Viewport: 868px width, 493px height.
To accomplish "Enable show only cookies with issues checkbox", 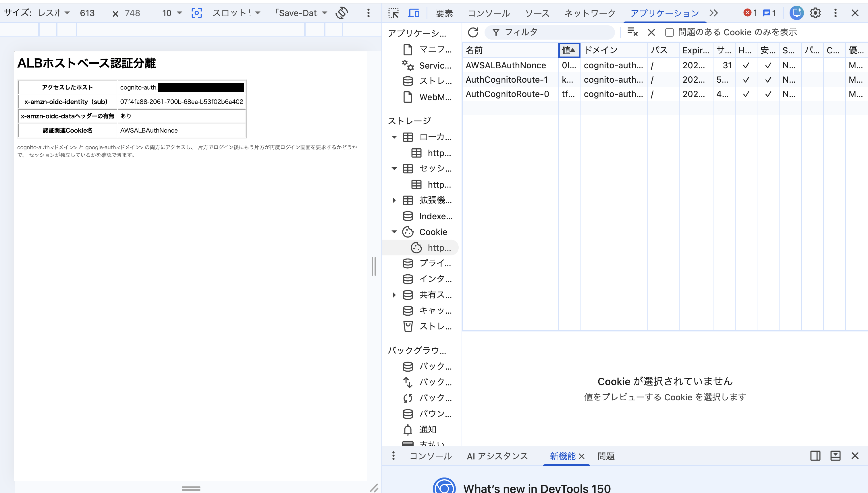I will (x=669, y=32).
